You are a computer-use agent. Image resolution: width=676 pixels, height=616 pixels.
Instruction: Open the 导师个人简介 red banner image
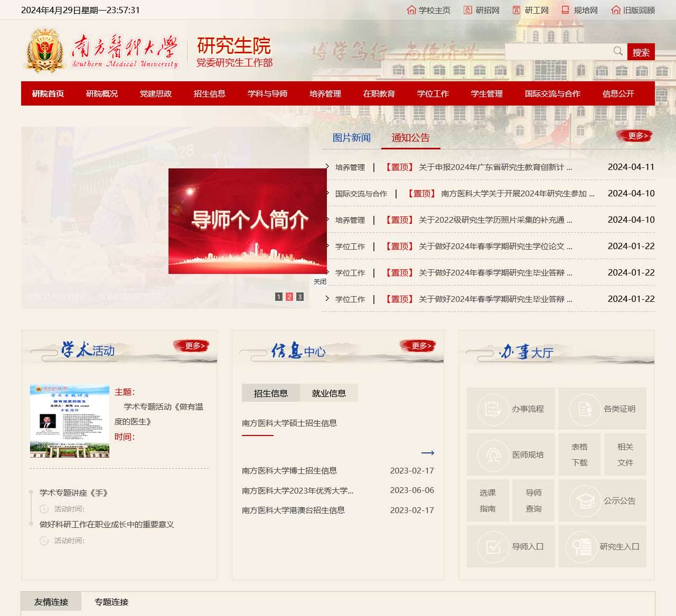pyautogui.click(x=248, y=221)
